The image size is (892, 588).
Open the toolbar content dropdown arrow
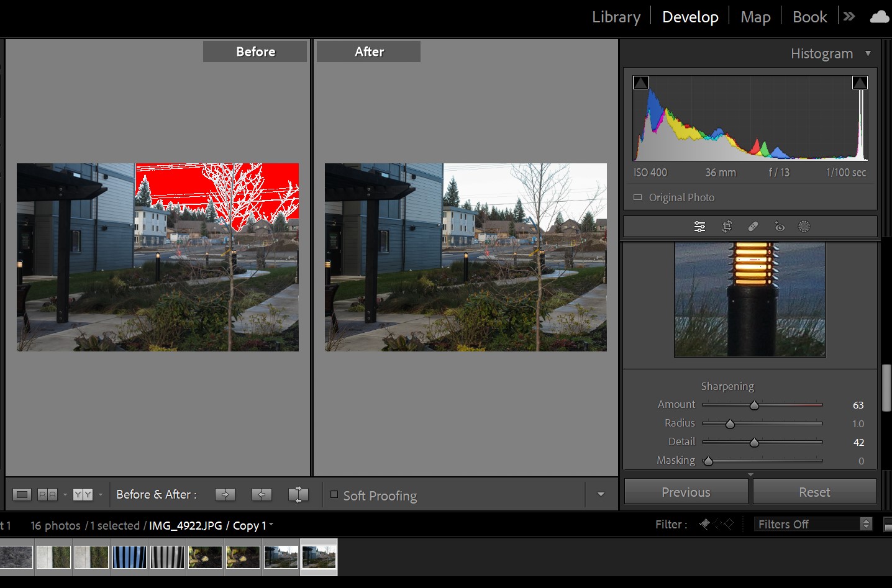click(x=601, y=495)
